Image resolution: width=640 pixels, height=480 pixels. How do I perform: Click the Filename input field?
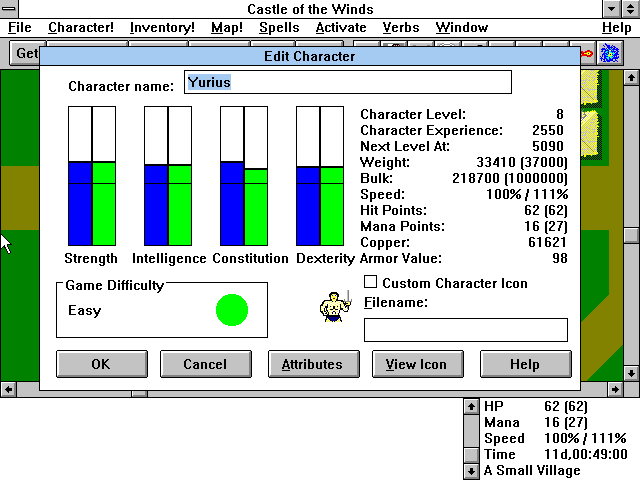466,330
